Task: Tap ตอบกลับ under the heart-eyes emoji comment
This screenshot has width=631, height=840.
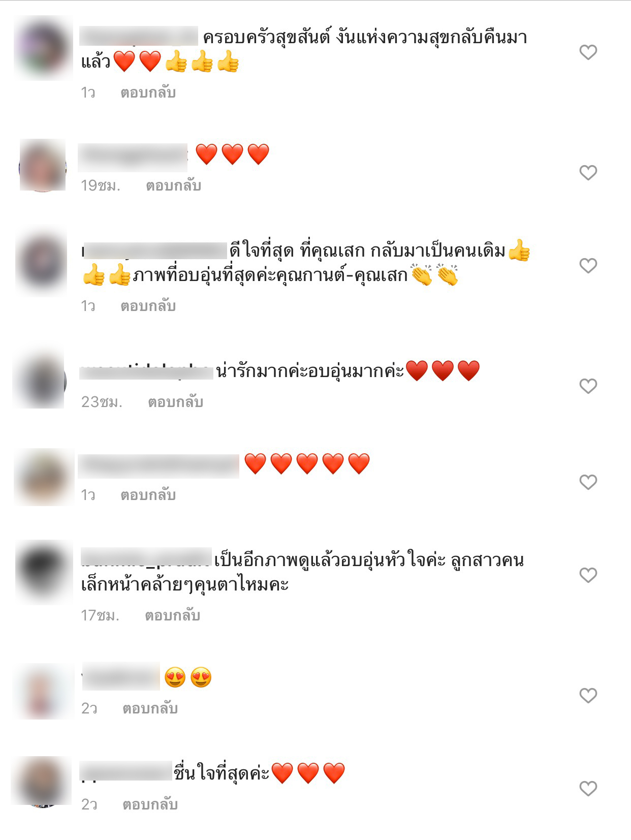Action: [x=150, y=708]
